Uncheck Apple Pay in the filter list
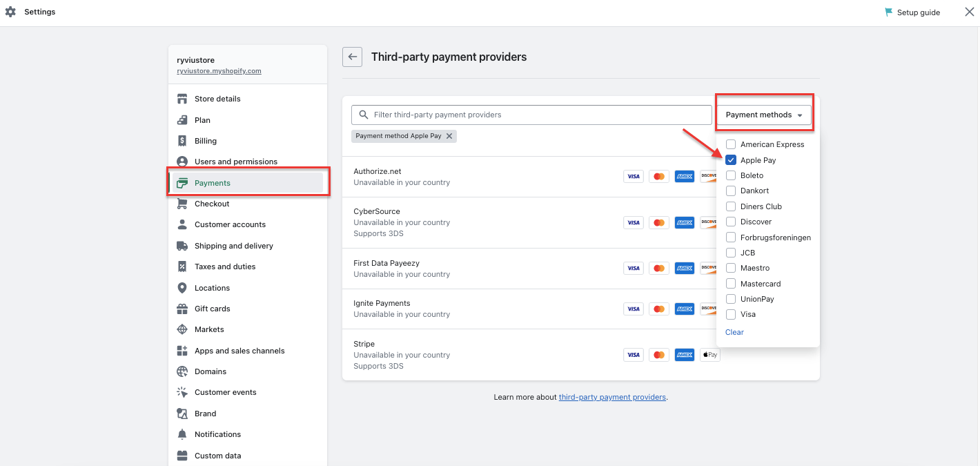 pos(730,159)
